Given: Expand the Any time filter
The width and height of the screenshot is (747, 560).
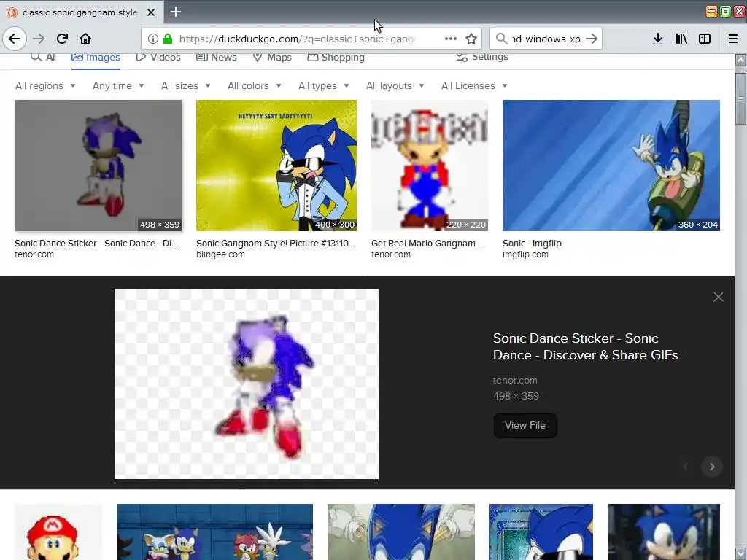Looking at the screenshot, I should tap(118, 86).
